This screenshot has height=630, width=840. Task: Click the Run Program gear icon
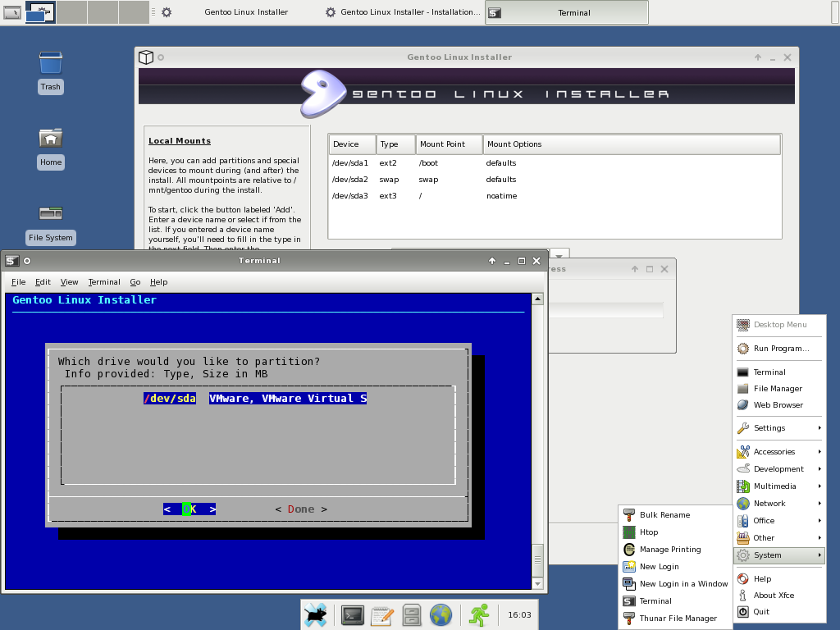pyautogui.click(x=743, y=348)
